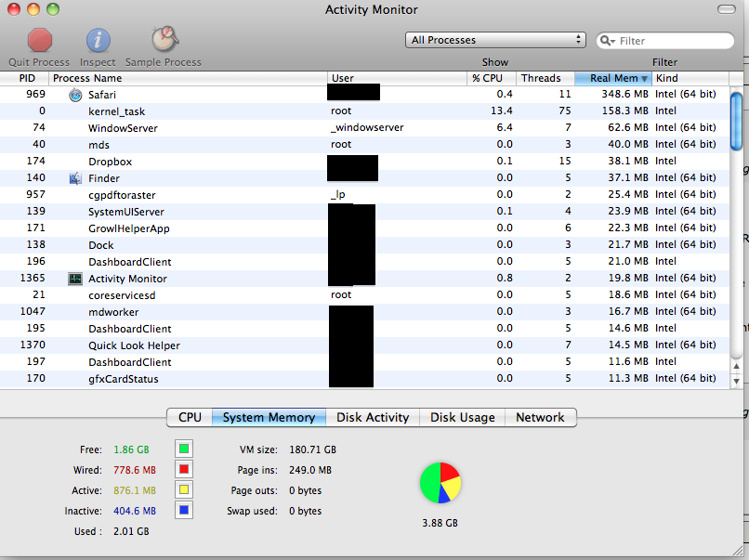Select the cgpdftoraster process row

tap(365, 195)
